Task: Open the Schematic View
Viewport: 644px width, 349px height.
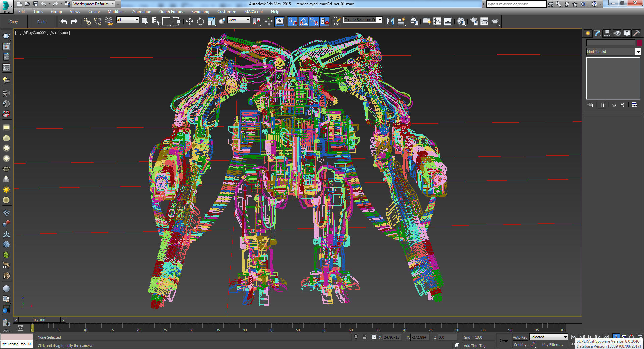Action: pyautogui.click(x=448, y=21)
